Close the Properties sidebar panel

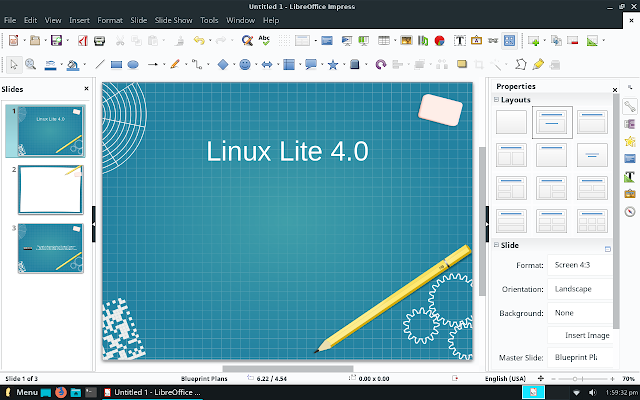point(615,90)
